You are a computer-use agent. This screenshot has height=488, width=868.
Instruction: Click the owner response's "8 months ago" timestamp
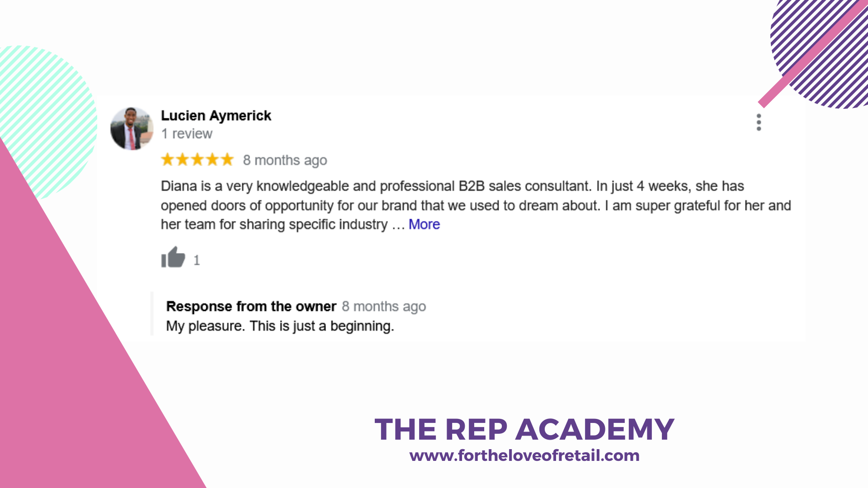tap(384, 307)
